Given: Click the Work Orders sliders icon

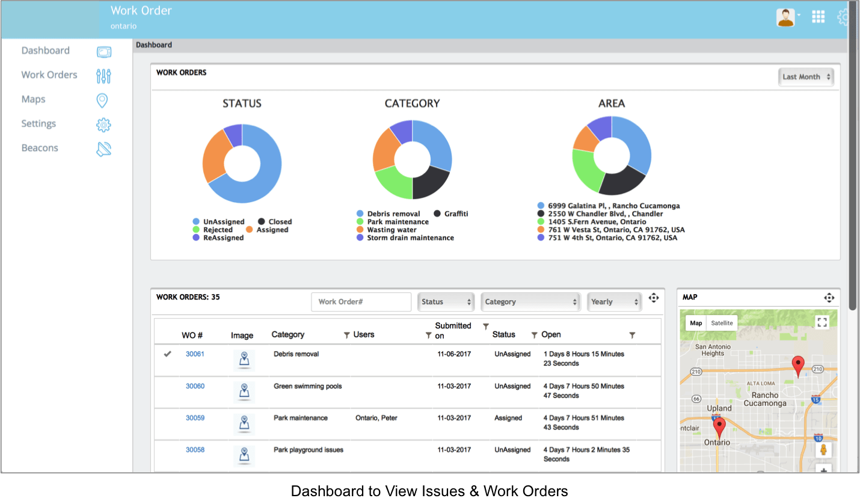Looking at the screenshot, I should pos(103,76).
